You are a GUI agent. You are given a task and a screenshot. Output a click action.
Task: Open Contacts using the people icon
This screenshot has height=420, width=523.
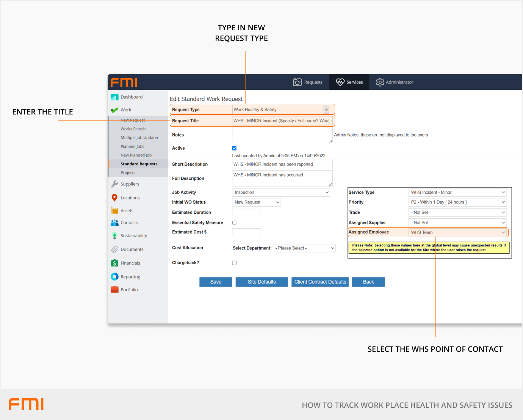click(114, 223)
